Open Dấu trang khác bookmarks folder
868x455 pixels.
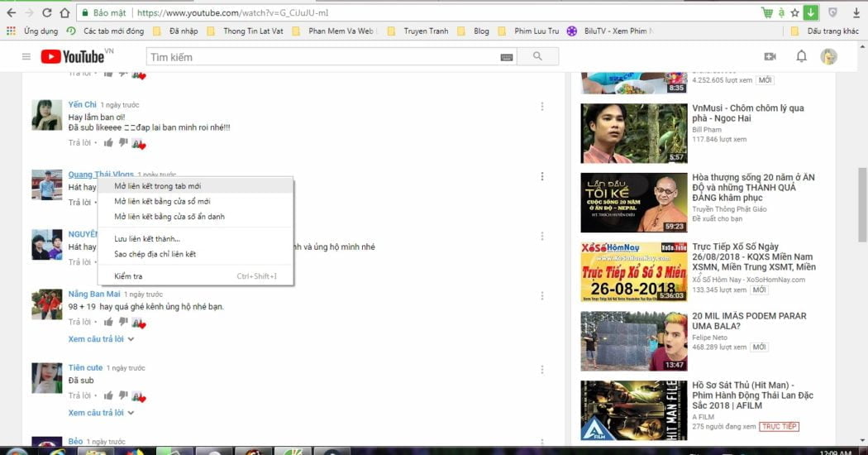pyautogui.click(x=825, y=31)
